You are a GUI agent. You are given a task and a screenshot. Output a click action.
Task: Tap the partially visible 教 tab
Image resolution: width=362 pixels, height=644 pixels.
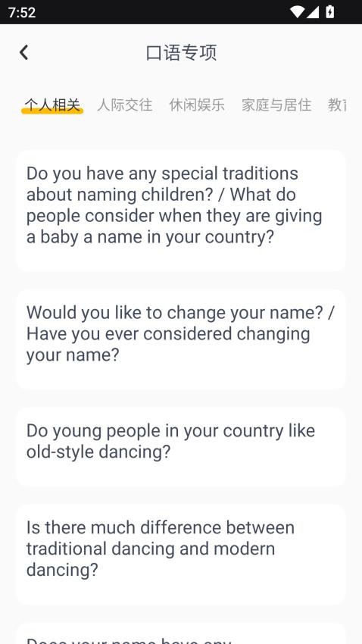[337, 105]
